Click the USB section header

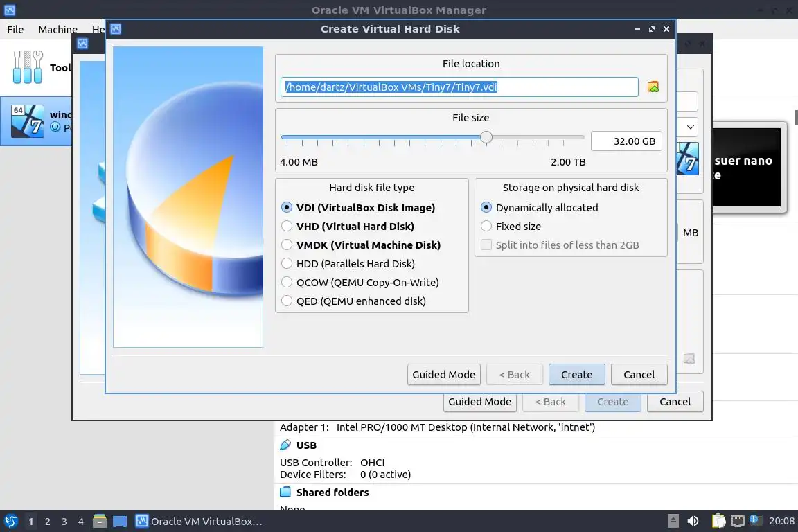click(306, 445)
